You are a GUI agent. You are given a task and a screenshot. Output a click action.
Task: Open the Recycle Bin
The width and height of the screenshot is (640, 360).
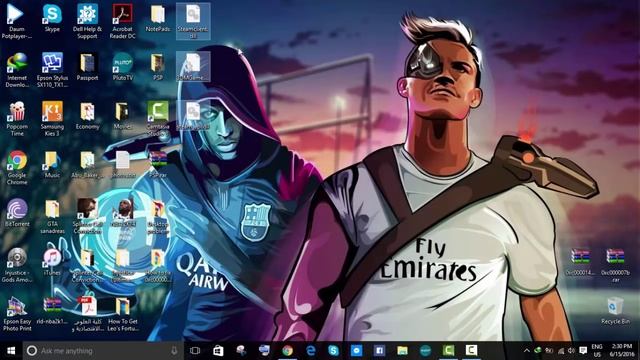click(x=615, y=310)
